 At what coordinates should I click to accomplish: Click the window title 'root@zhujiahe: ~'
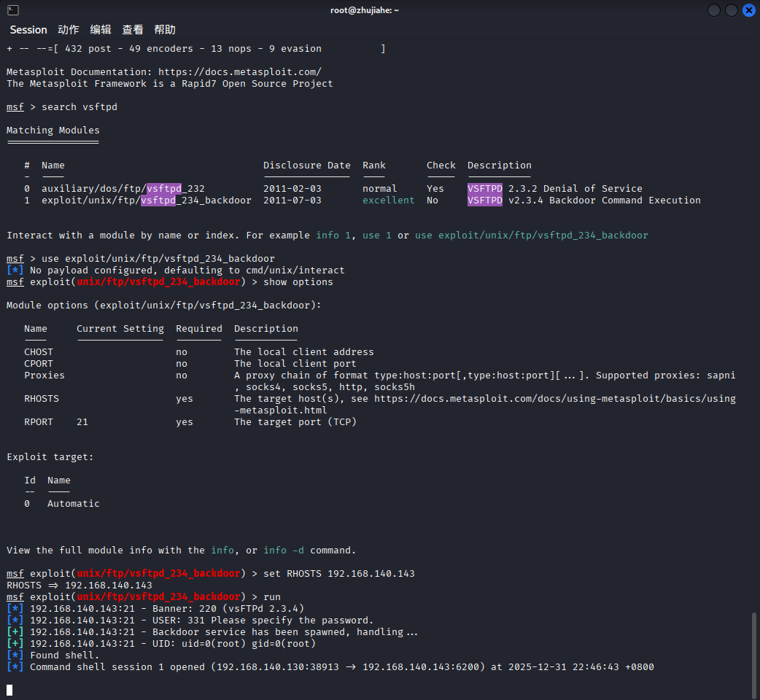click(365, 10)
